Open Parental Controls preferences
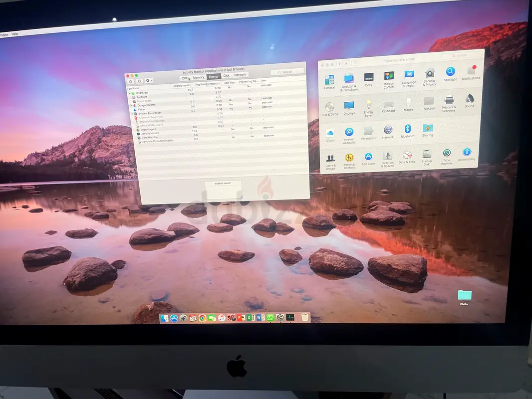Viewport: 532px width, 399px height. click(x=349, y=161)
